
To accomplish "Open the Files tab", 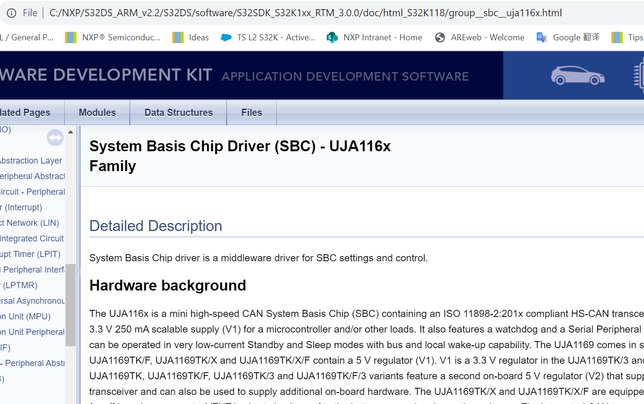I will pos(251,112).
